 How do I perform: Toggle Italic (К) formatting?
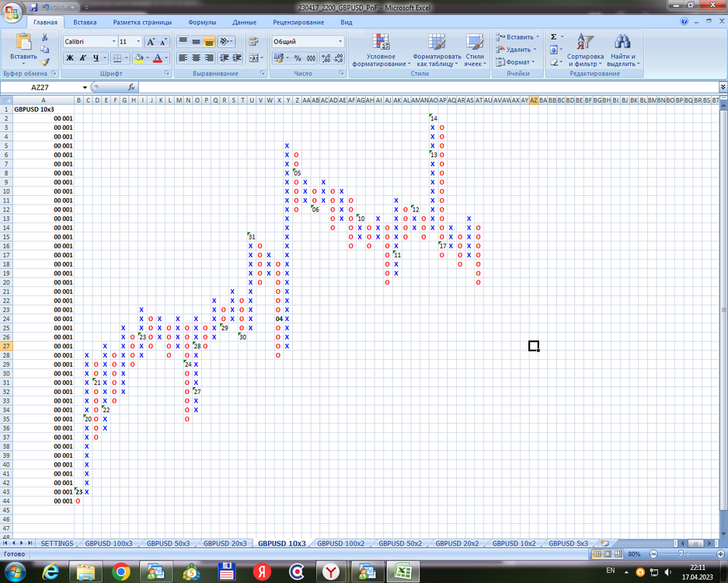[x=82, y=58]
